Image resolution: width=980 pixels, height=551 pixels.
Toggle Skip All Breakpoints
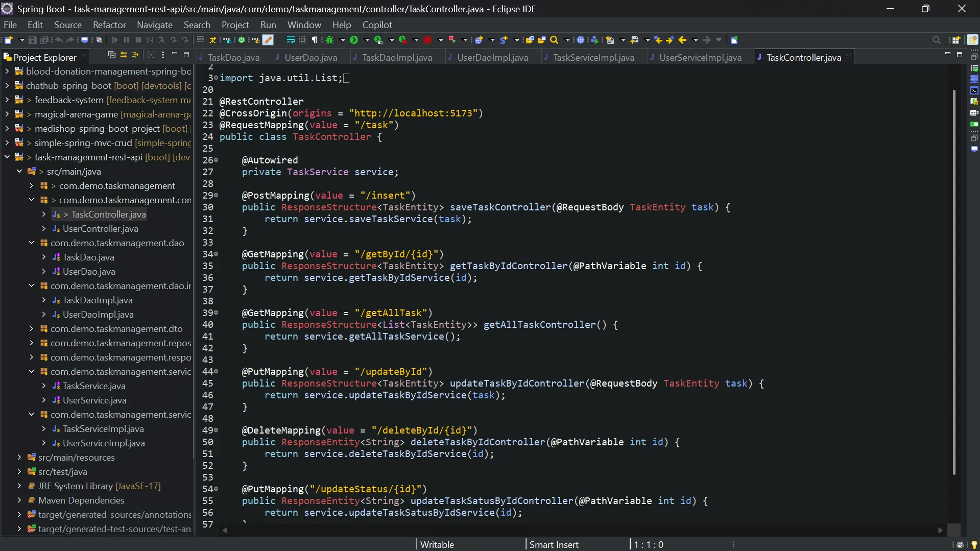(99, 40)
